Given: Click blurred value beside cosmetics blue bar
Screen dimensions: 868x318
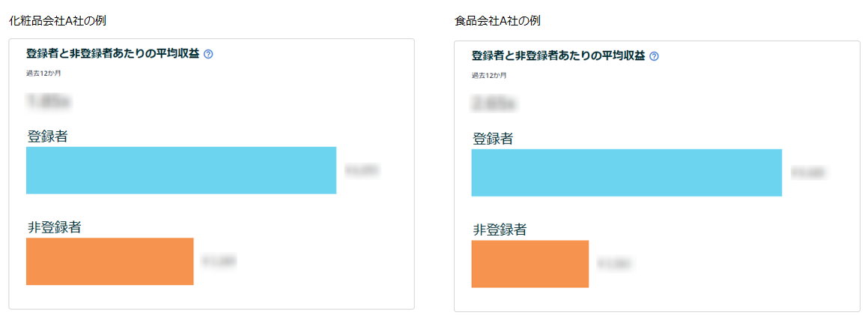Looking at the screenshot, I should coord(362,171).
